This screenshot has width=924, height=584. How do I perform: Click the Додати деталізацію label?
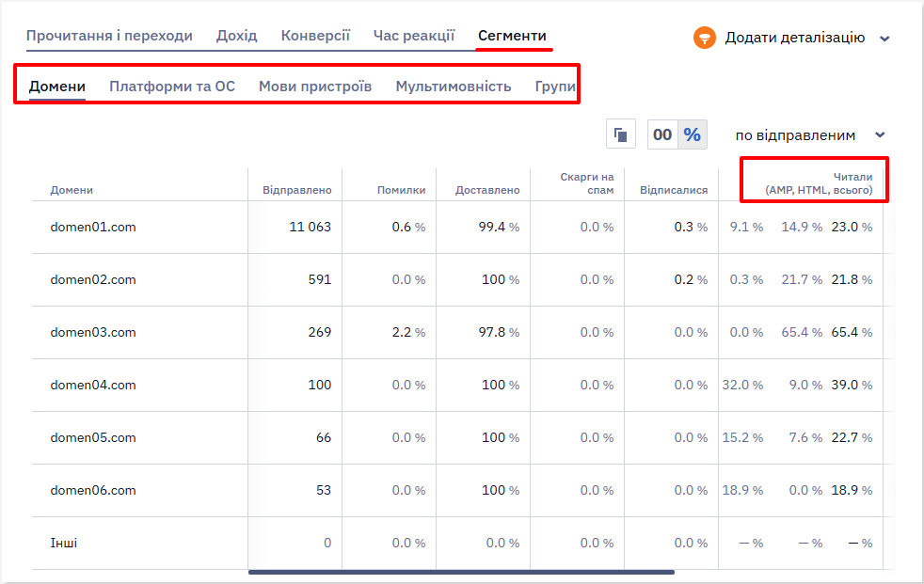point(795,38)
